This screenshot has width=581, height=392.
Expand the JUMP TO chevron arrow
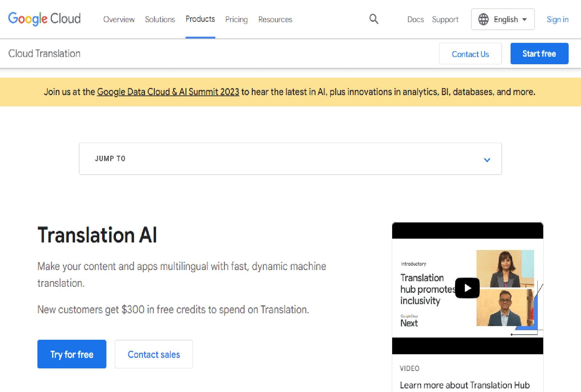pos(487,160)
